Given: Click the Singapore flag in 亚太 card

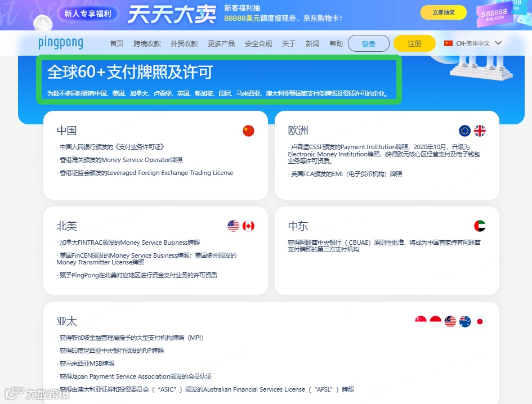Looking at the screenshot, I should pyautogui.click(x=421, y=321).
